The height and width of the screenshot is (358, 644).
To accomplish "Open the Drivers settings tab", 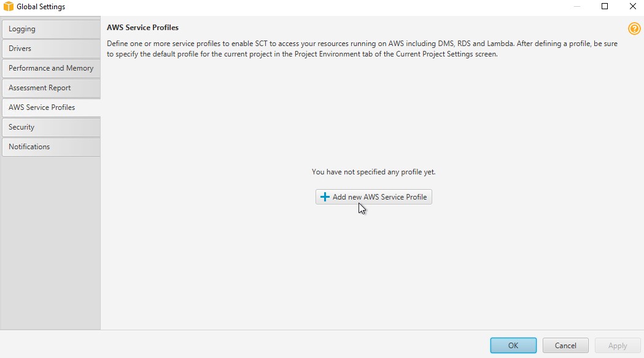I will pyautogui.click(x=52, y=49).
